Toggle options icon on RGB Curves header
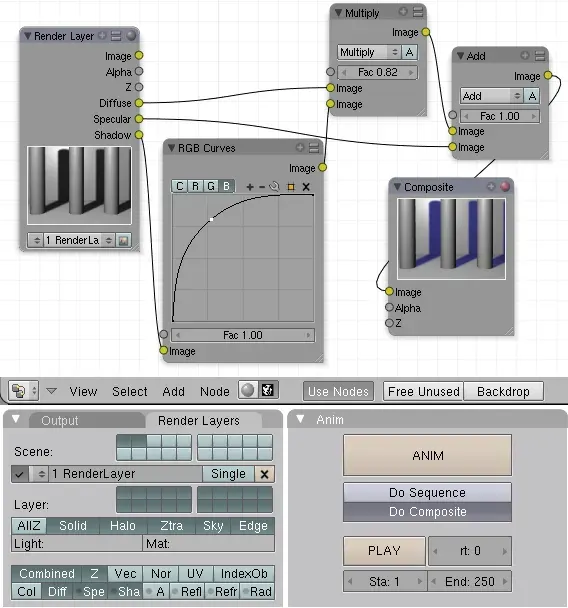The image size is (568, 608). click(314, 148)
